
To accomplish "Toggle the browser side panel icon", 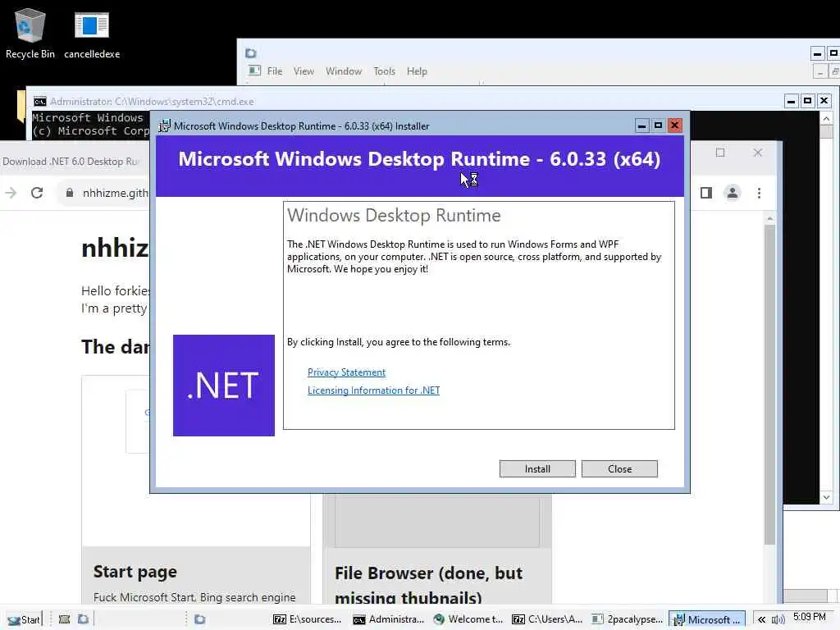I will click(706, 193).
